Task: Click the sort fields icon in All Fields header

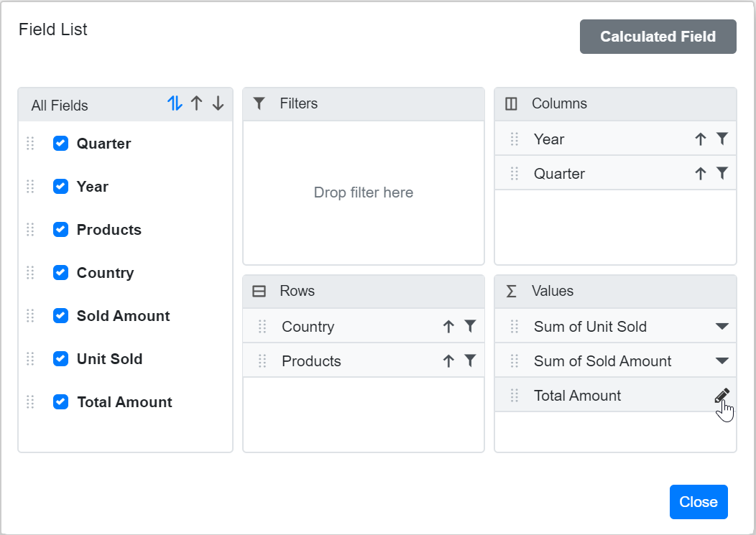Action: [x=174, y=104]
